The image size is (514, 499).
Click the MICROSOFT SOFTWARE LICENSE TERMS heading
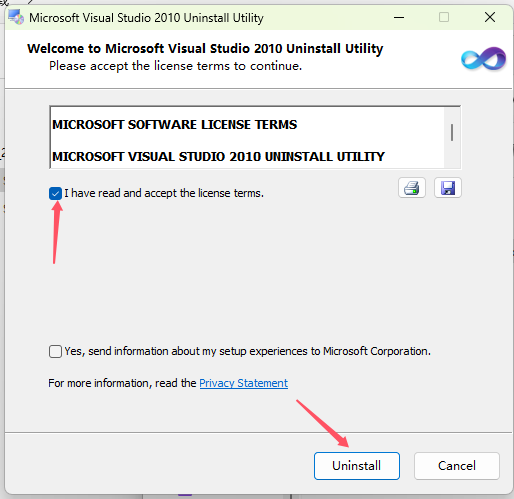175,125
